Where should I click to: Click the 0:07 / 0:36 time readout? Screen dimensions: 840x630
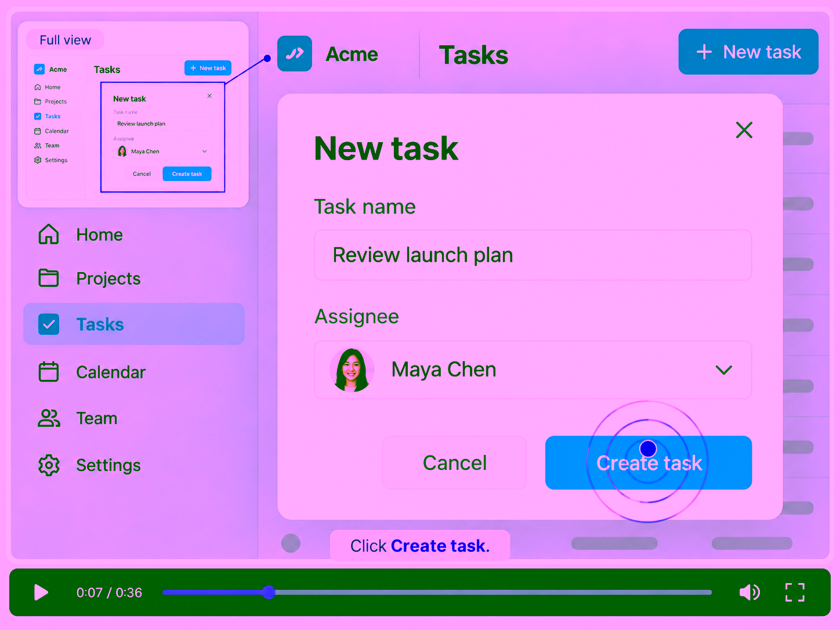coord(109,592)
